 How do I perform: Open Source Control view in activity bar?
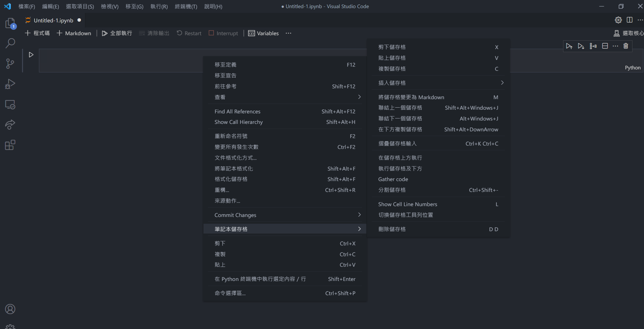(x=10, y=64)
